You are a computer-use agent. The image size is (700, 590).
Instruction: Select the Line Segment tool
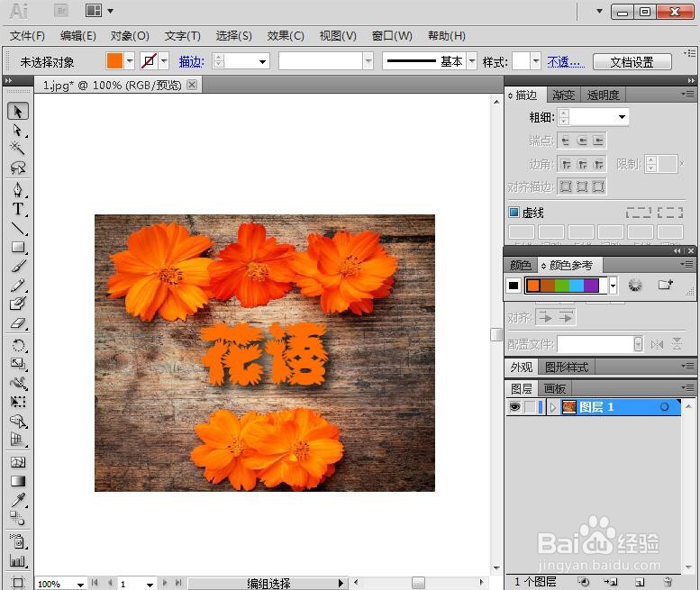[x=18, y=228]
